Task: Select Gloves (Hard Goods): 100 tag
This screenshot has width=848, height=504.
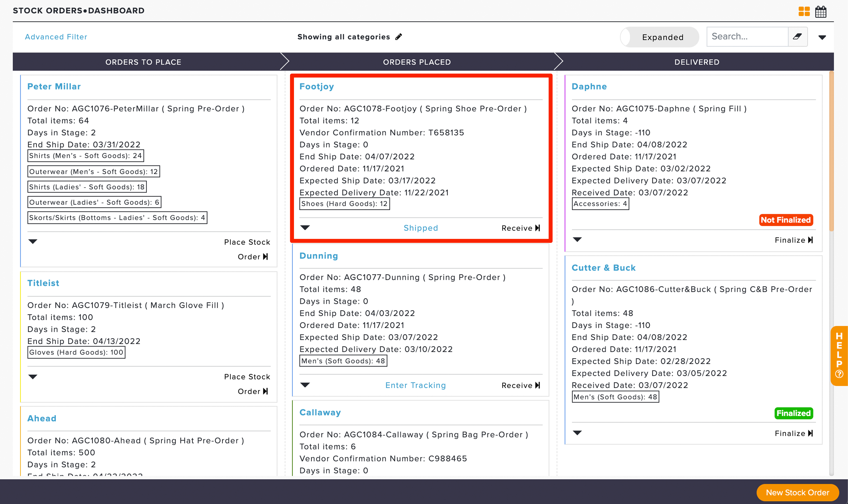Action: pyautogui.click(x=76, y=352)
